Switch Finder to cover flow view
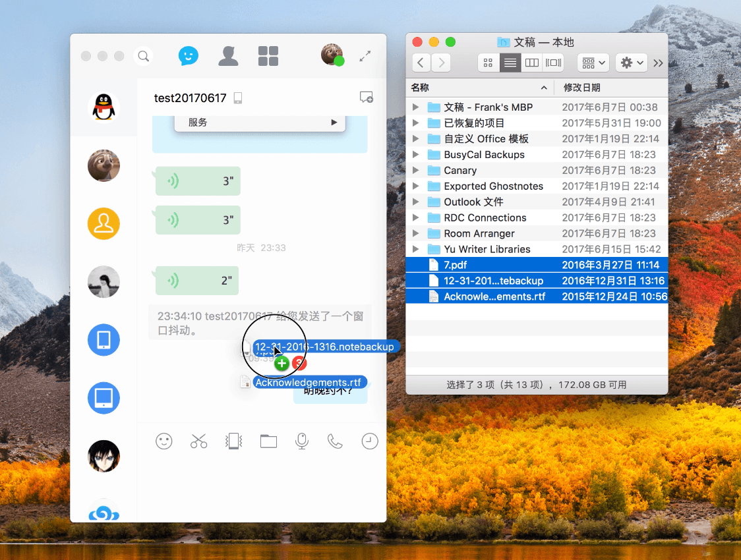Image resolution: width=741 pixels, height=560 pixels. [553, 63]
